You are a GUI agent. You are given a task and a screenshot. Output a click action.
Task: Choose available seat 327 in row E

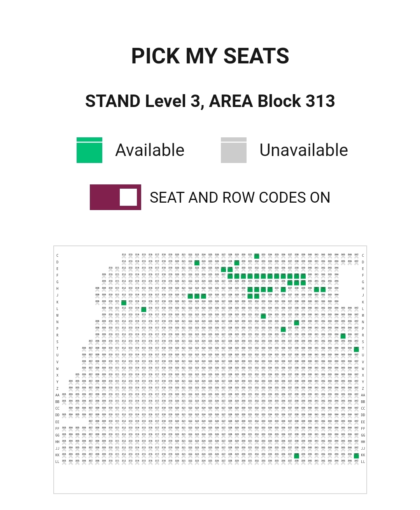(x=224, y=269)
